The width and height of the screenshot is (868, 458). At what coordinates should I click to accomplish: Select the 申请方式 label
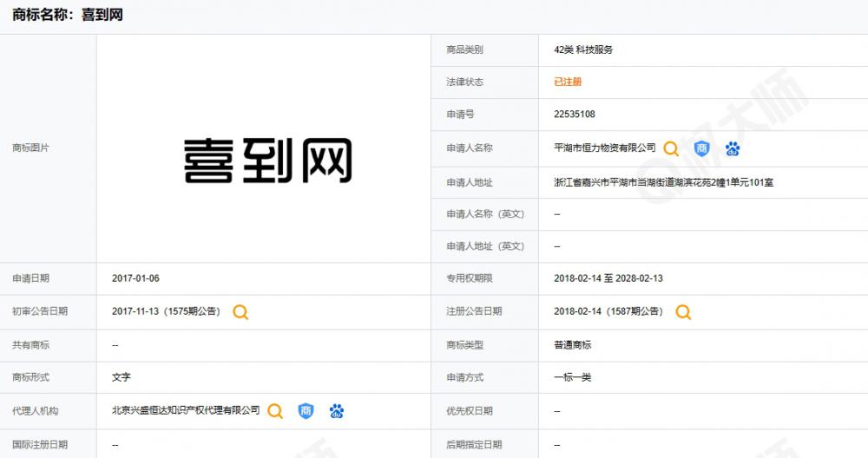(464, 377)
